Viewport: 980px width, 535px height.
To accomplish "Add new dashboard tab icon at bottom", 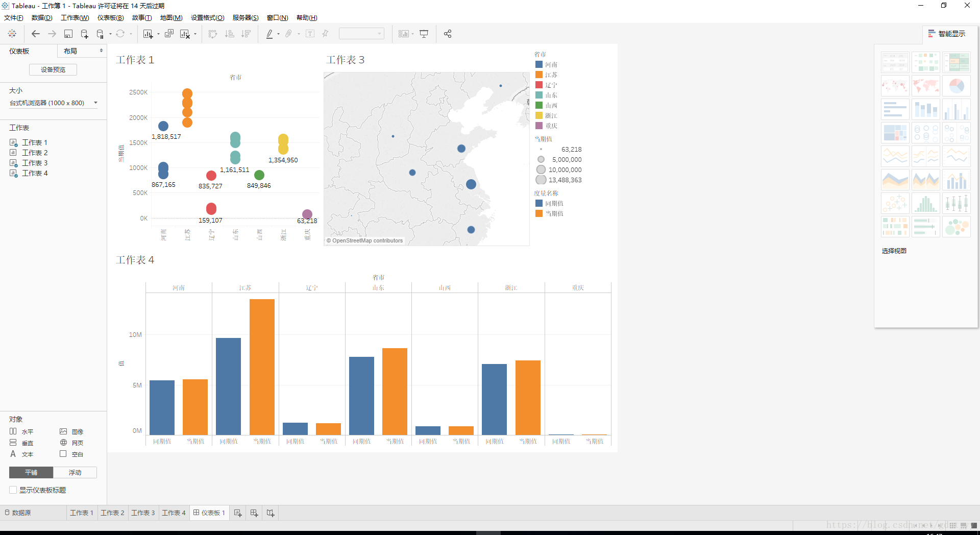I will pos(254,513).
